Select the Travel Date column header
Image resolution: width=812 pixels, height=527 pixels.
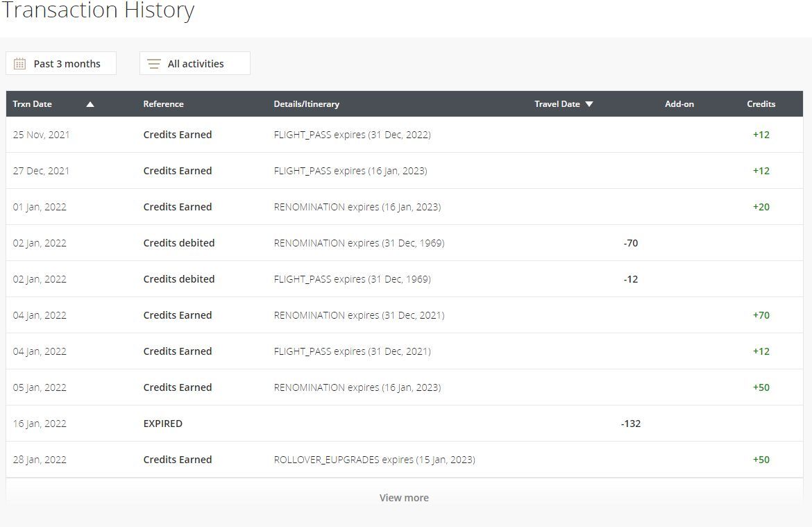tap(557, 103)
